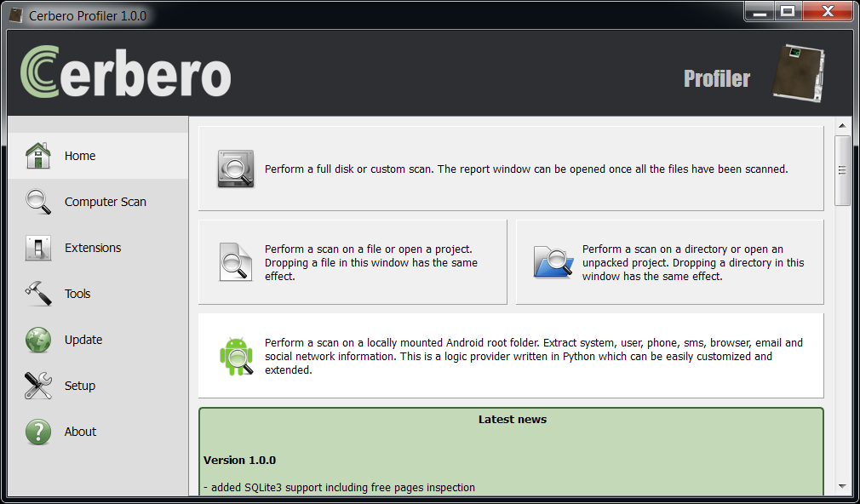
Task: Click the directory scan folder icon
Action: pos(553,262)
